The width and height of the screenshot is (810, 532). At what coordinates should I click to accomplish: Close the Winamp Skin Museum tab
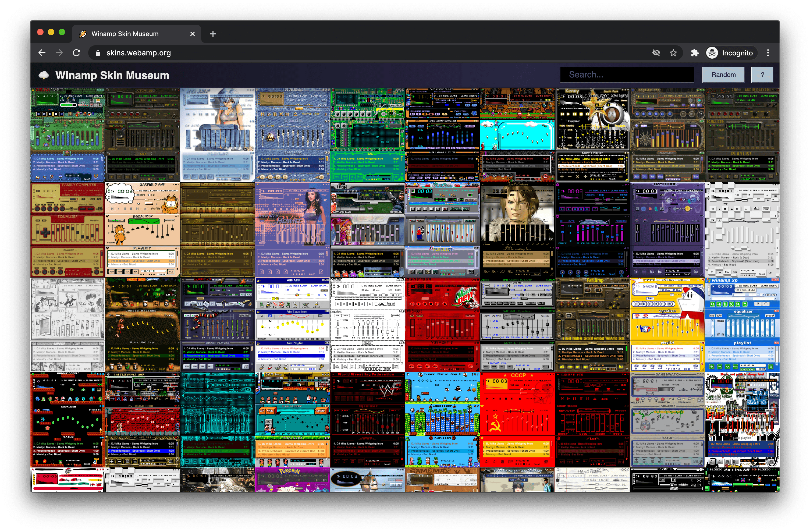tap(192, 34)
